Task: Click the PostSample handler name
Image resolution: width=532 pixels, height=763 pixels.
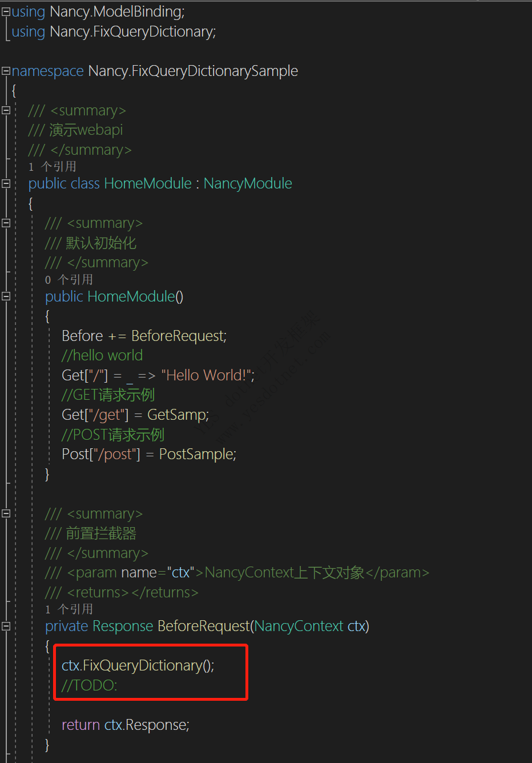Action: (196, 454)
